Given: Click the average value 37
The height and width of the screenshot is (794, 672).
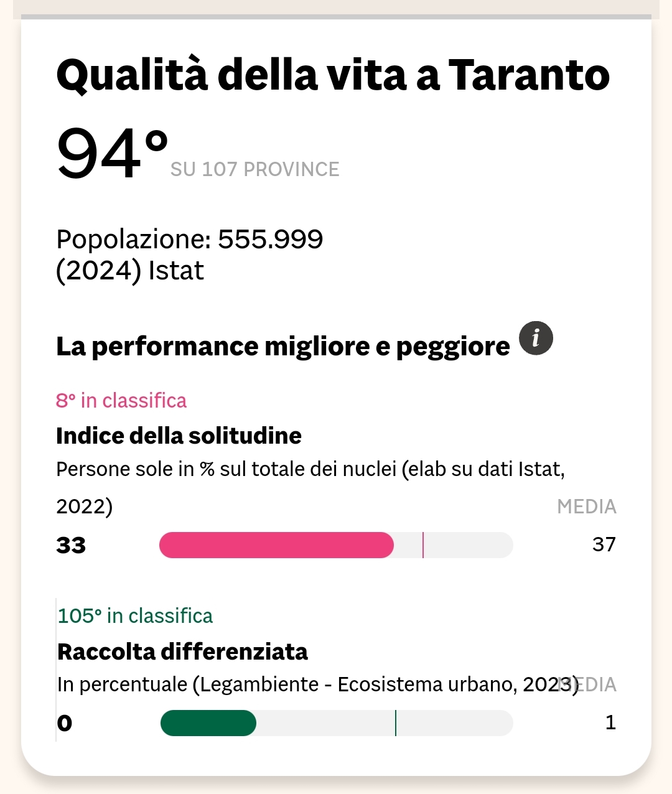Looking at the screenshot, I should pos(604,544).
